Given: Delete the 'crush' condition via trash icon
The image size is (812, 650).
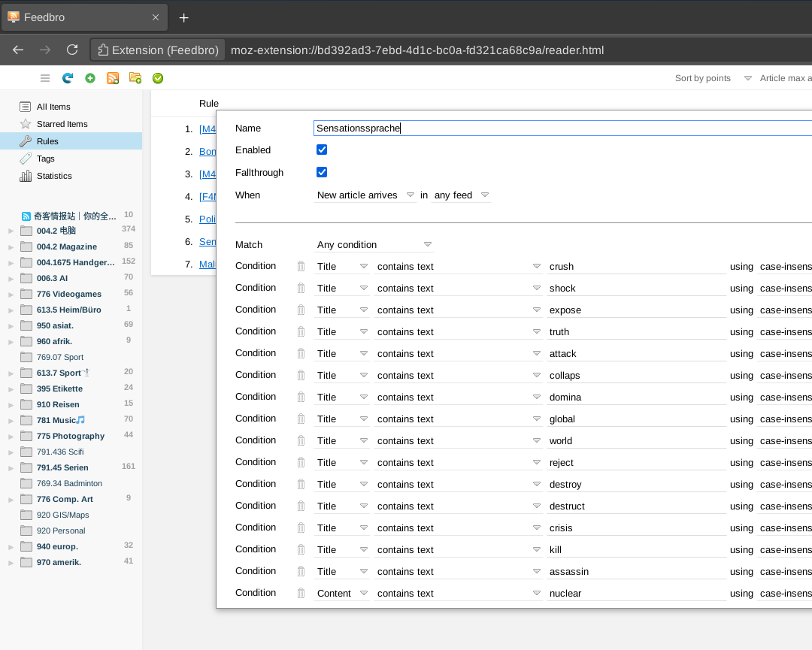Looking at the screenshot, I should 301,266.
